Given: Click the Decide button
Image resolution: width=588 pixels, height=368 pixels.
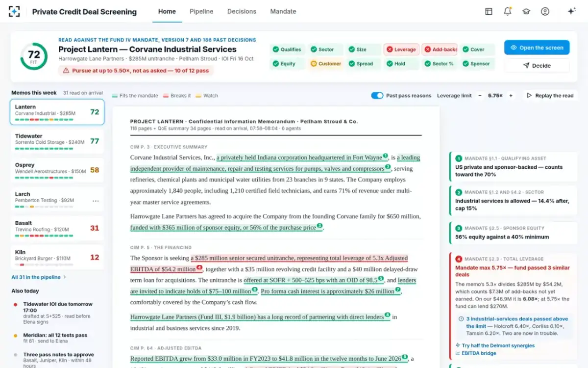Looking at the screenshot, I should [537, 65].
